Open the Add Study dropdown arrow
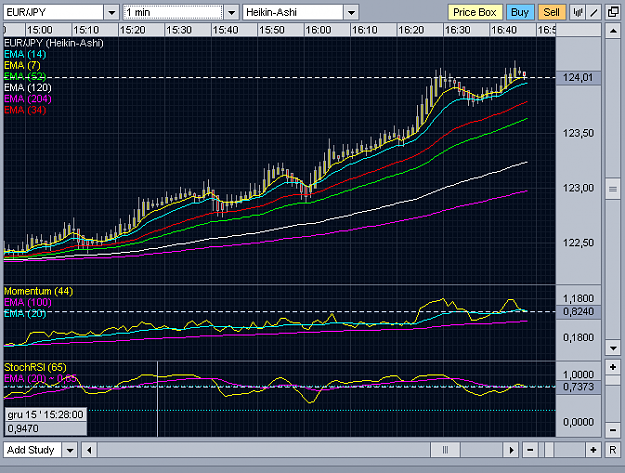 [70, 450]
